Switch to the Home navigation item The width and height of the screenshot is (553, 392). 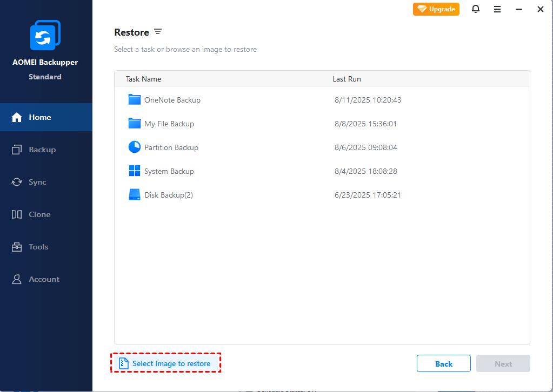pyautogui.click(x=38, y=117)
